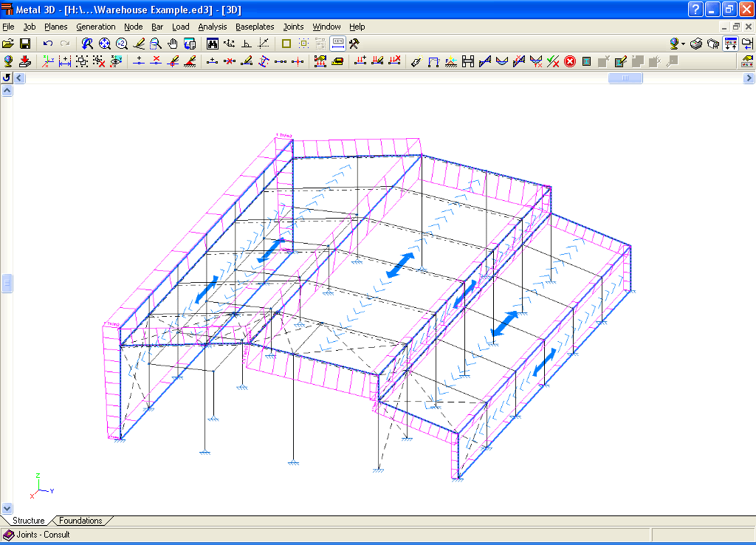Save the job with the floppy disk icon

point(24,44)
